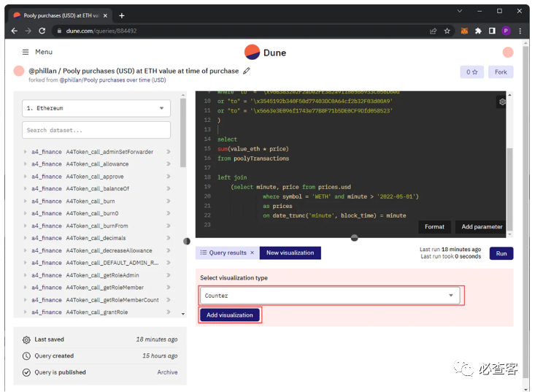Expand A4Token_call_balanceOf tree row
535x392 pixels.
point(26,188)
